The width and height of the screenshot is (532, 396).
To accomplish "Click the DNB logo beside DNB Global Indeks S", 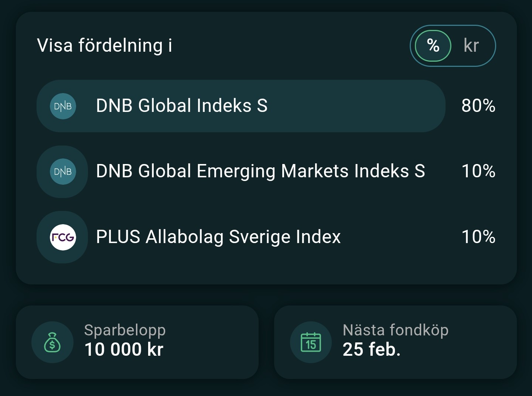I will [63, 106].
